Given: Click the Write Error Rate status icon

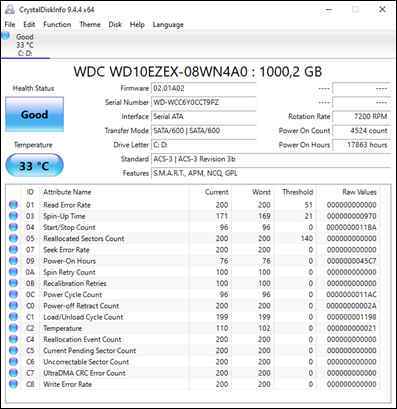Looking at the screenshot, I should [13, 384].
